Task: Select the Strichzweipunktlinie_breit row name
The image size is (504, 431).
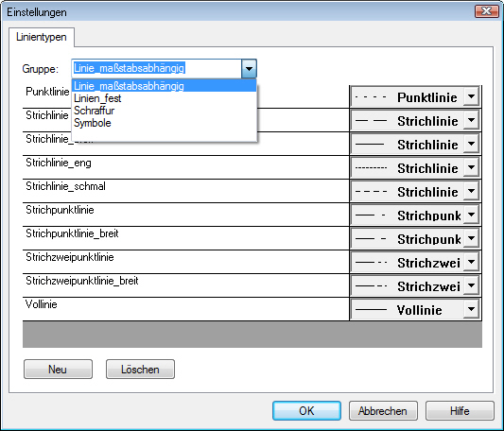Action: click(x=82, y=281)
